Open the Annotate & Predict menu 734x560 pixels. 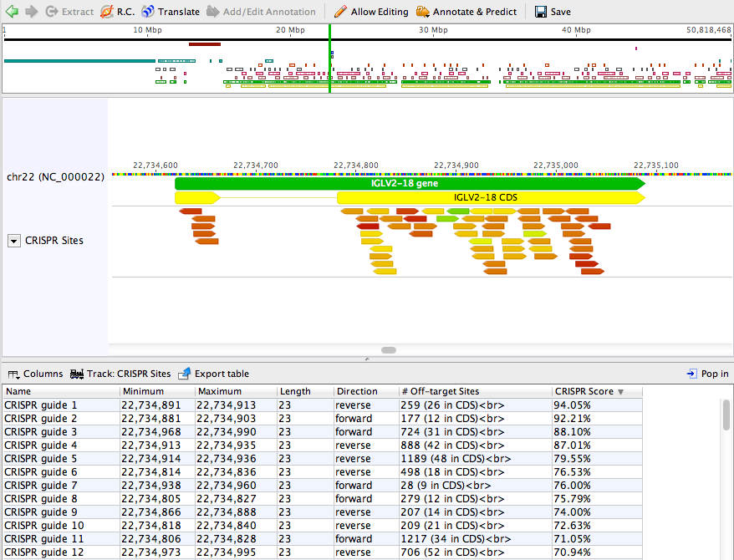pyautogui.click(x=466, y=12)
